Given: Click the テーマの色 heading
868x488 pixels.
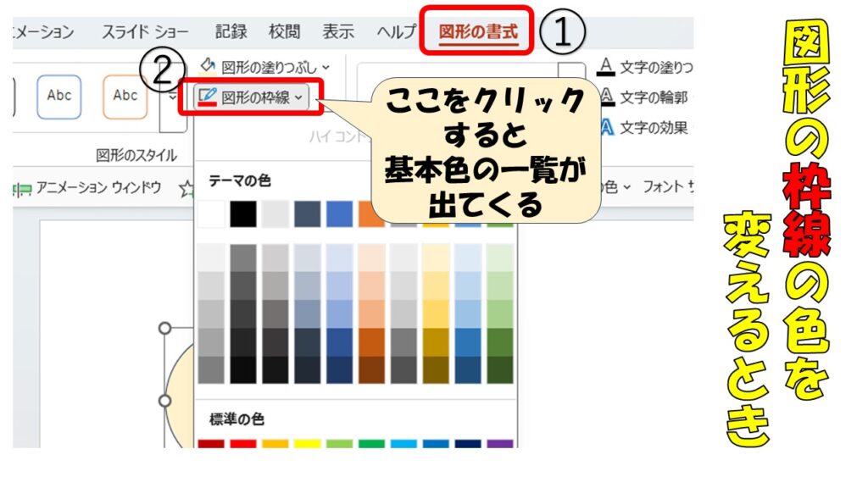Looking at the screenshot, I should 240,180.
